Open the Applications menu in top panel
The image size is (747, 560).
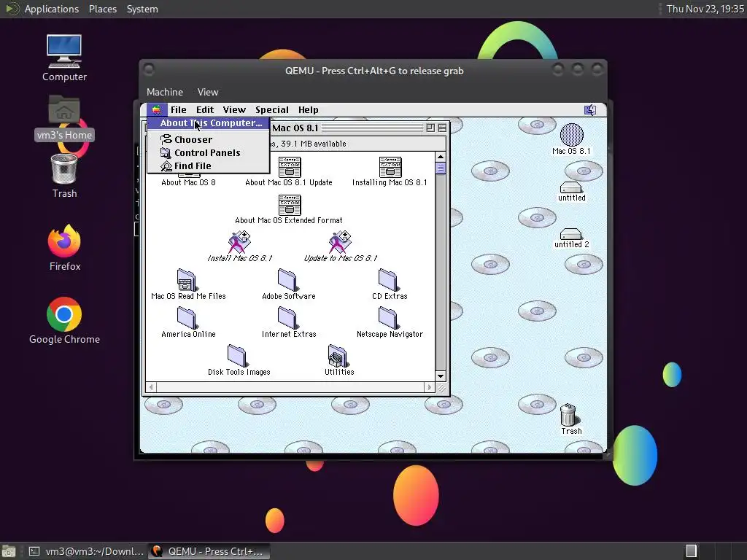[52, 9]
